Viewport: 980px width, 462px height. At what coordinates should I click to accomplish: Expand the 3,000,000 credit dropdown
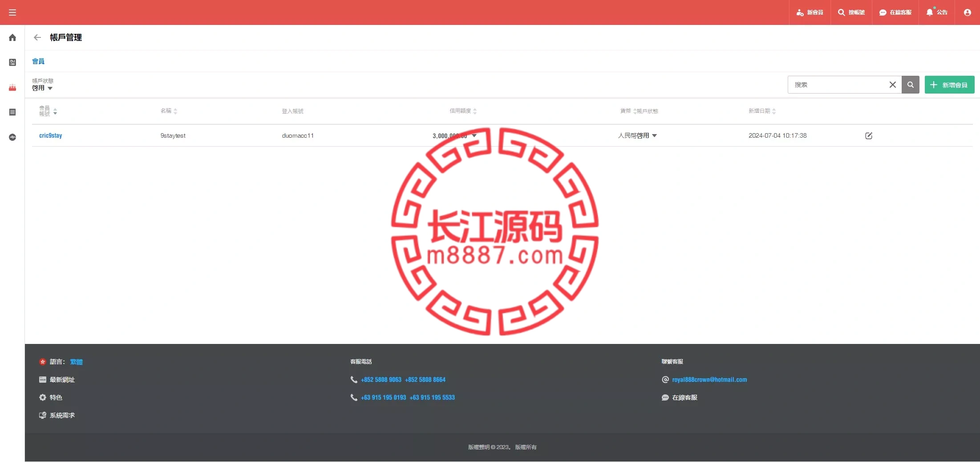tap(474, 135)
